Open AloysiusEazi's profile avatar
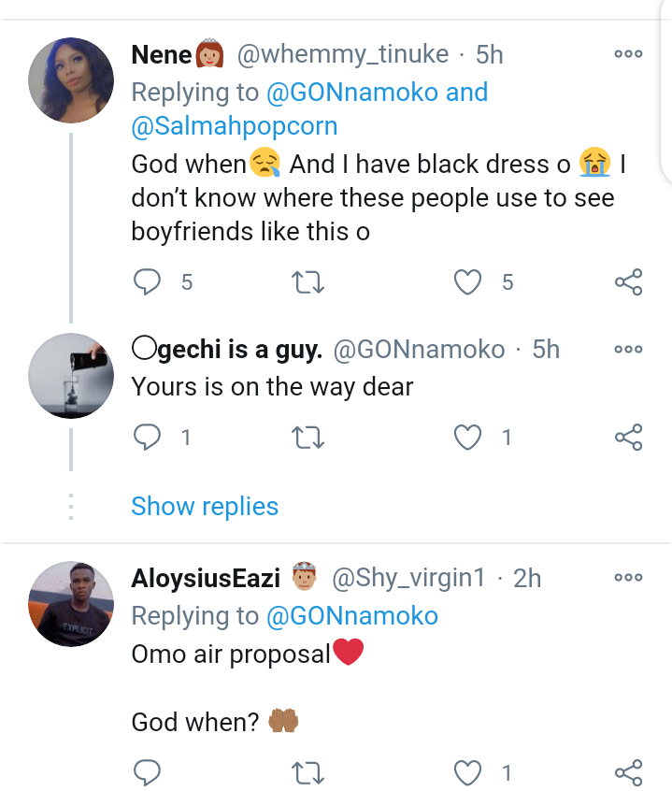The width and height of the screenshot is (672, 791). [71, 604]
